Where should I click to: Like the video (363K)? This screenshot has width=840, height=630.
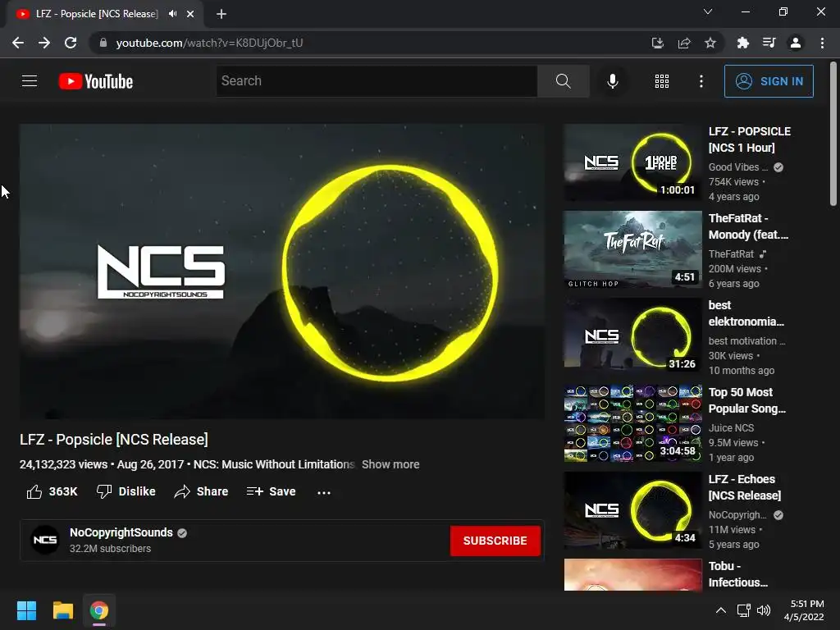tap(52, 491)
